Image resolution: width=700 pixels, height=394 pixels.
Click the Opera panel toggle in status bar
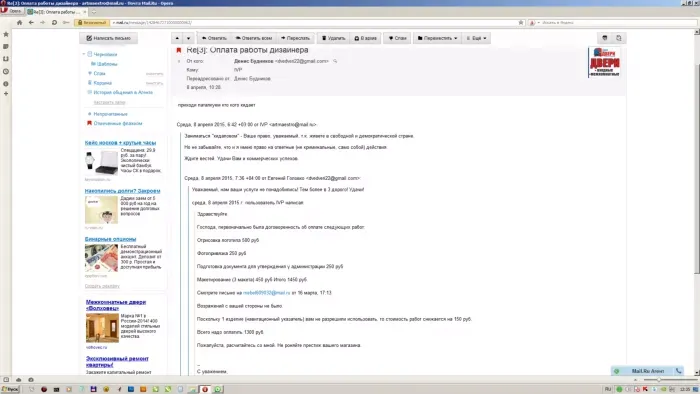[6, 380]
